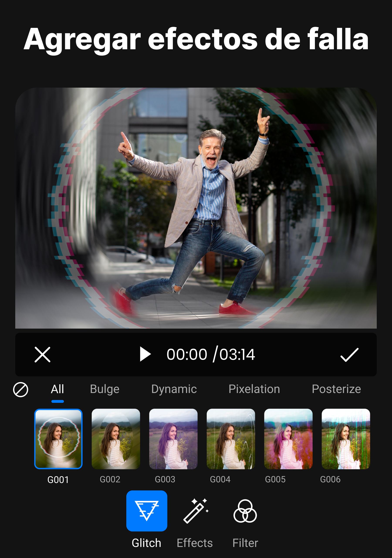Viewport: 392px width, 558px height.
Task: Click the Filter label text
Action: tap(245, 543)
